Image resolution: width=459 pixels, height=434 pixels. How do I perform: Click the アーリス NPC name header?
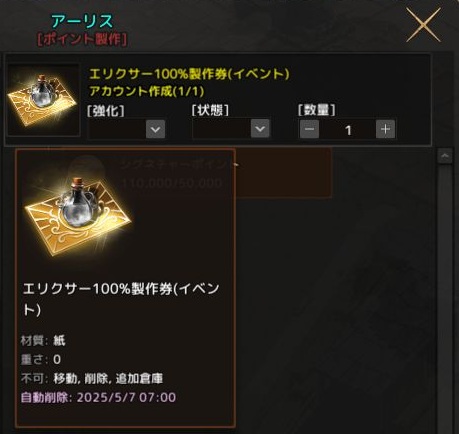(82, 21)
